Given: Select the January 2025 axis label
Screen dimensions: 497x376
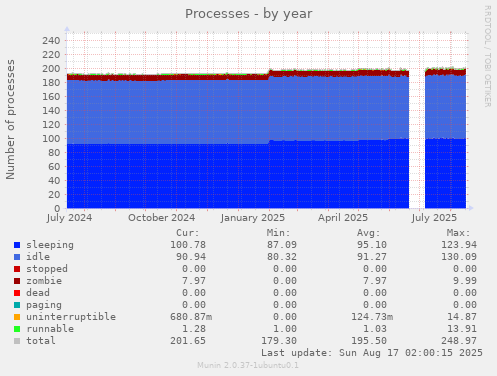Looking at the screenshot, I should click(x=252, y=218).
